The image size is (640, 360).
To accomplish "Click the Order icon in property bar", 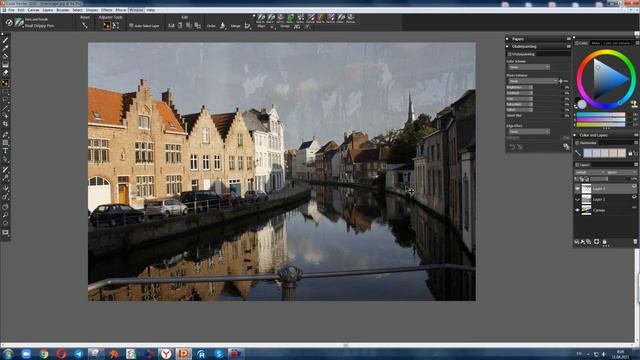I will pyautogui.click(x=222, y=26).
